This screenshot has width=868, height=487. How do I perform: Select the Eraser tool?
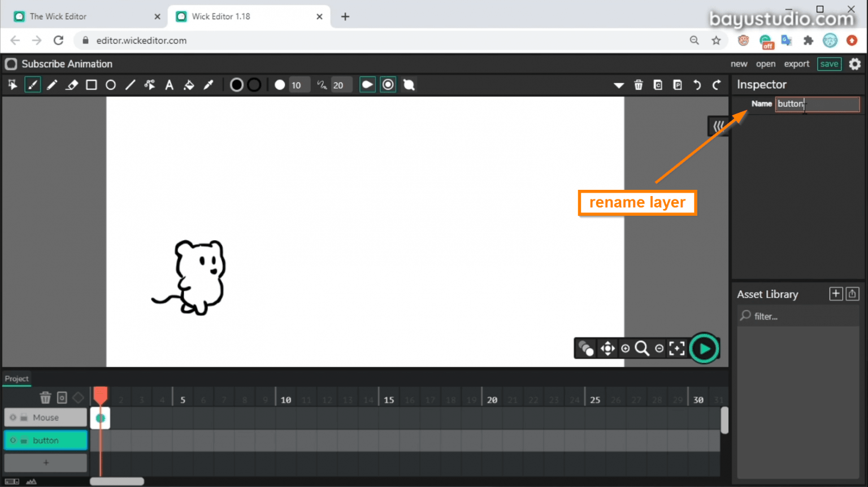click(72, 85)
